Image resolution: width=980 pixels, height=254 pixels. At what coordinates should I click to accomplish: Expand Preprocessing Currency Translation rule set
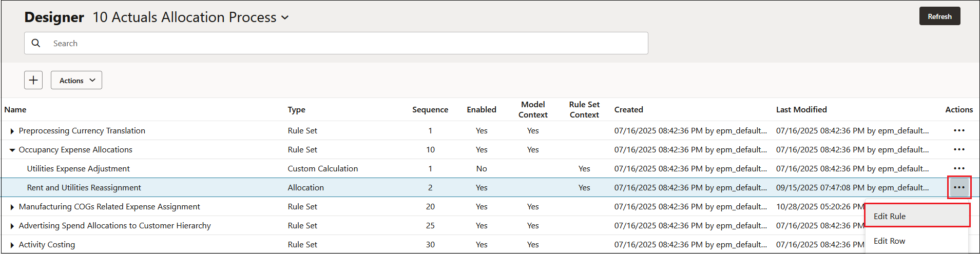point(12,131)
